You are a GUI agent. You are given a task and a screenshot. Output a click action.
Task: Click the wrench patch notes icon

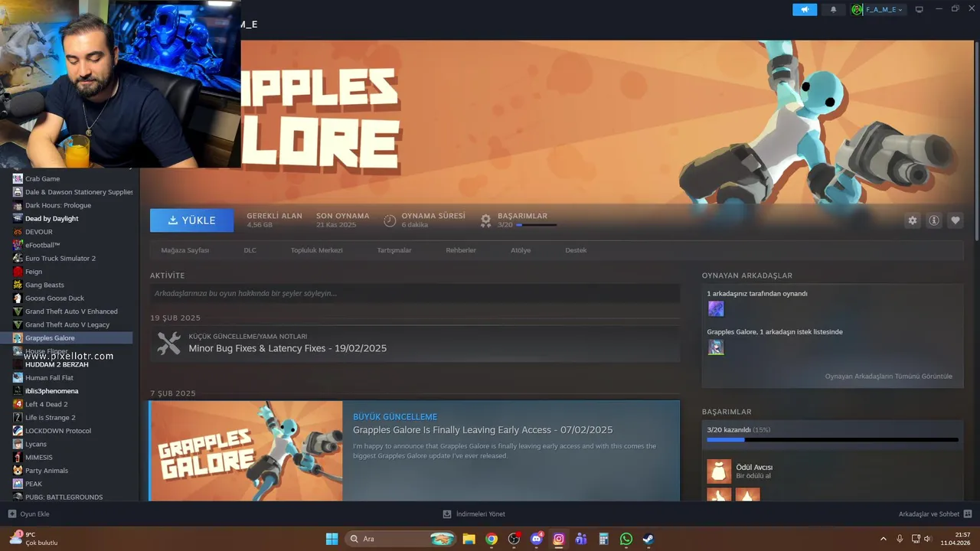168,343
